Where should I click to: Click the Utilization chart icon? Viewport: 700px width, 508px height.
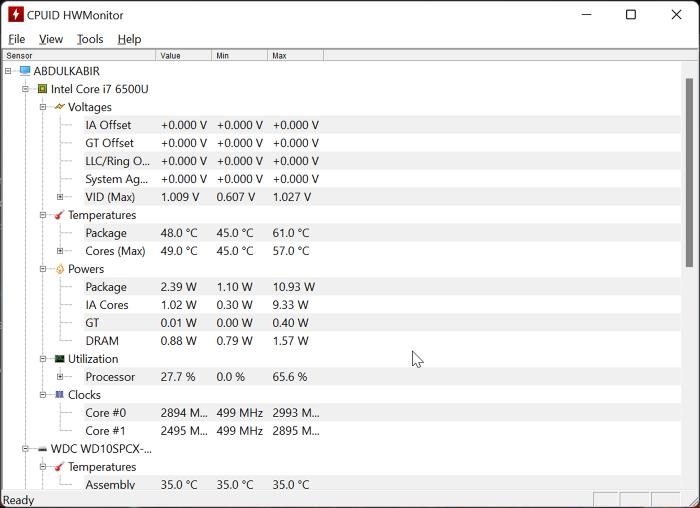[x=59, y=358]
